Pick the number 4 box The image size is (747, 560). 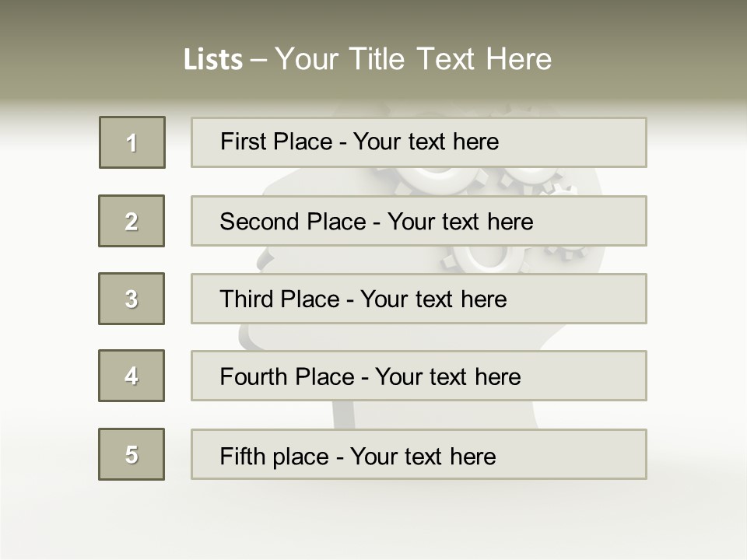pos(132,376)
